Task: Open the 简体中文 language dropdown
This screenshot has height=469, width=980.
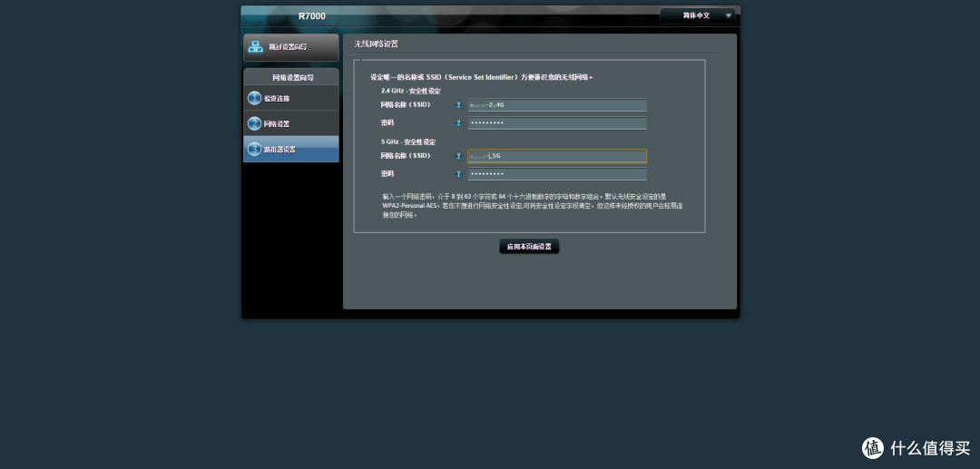Action: [698, 15]
